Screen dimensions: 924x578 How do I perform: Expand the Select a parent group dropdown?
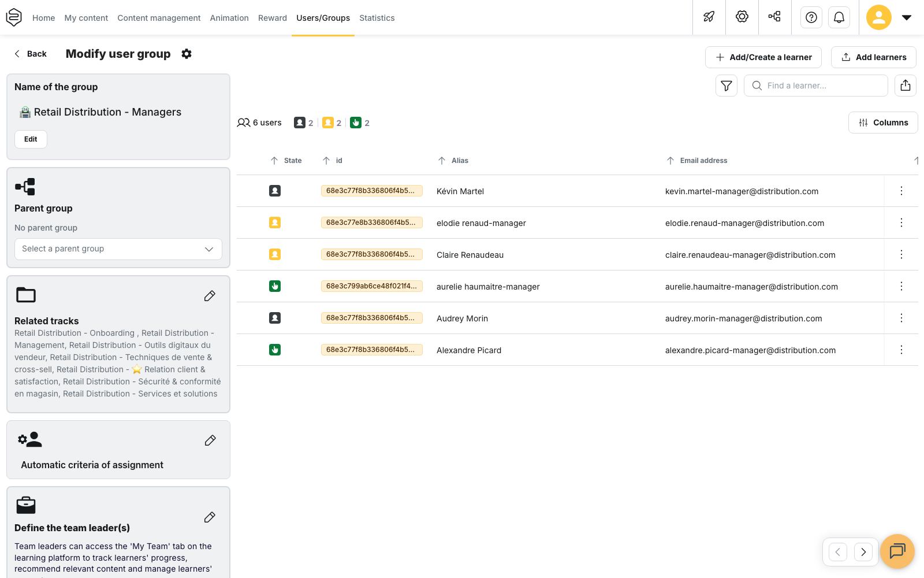pyautogui.click(x=118, y=249)
